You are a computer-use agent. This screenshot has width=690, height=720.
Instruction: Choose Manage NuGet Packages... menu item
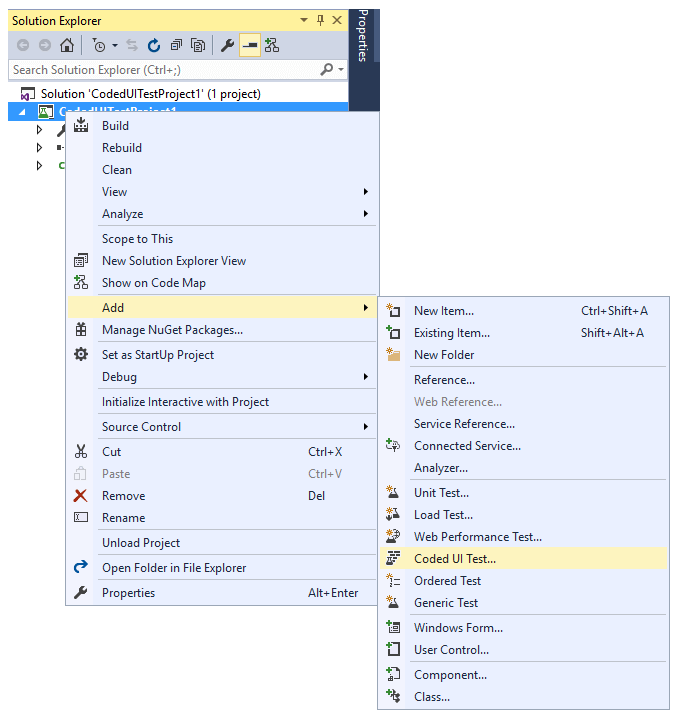point(172,330)
